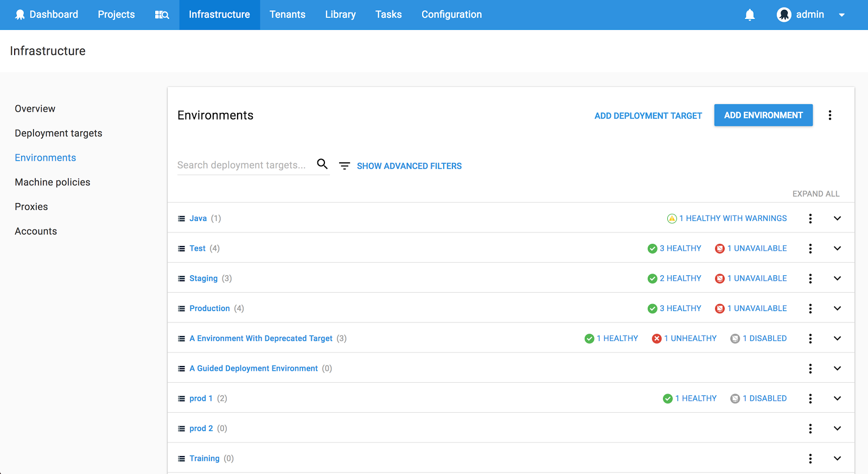Screen dimensions: 868x474
Task: Open overflow menu for Java environment
Action: [810, 218]
